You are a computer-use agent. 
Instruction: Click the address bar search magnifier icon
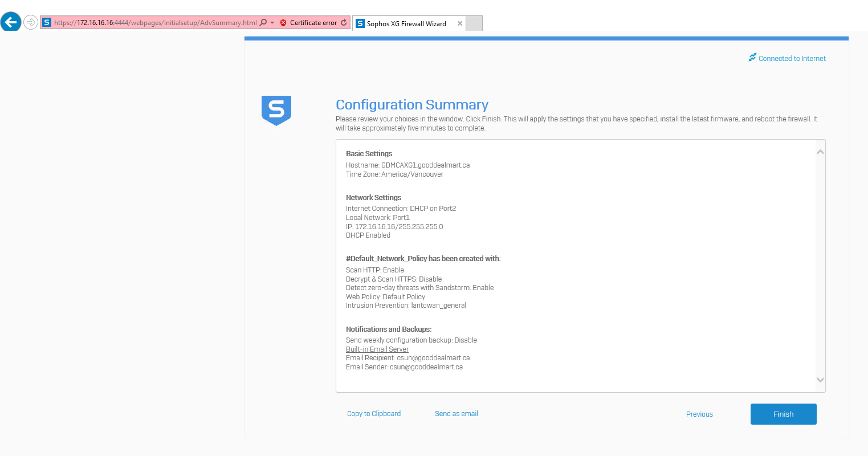(263, 23)
